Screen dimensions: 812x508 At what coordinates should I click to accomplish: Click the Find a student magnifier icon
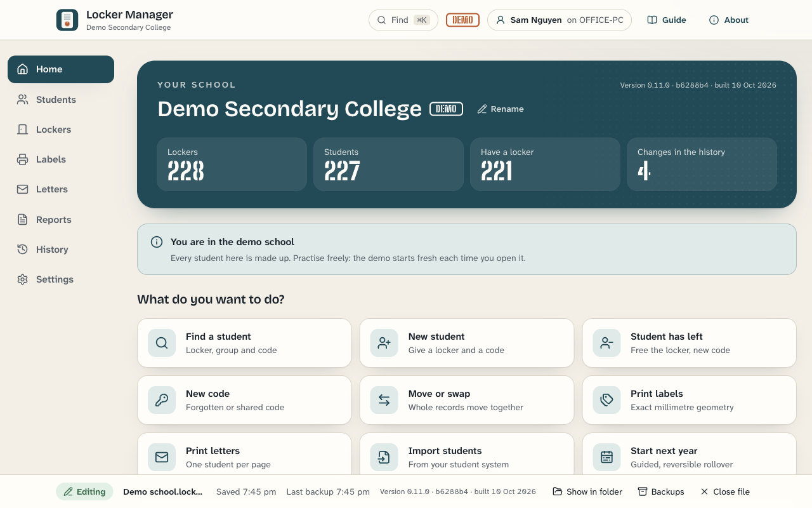[x=162, y=343]
